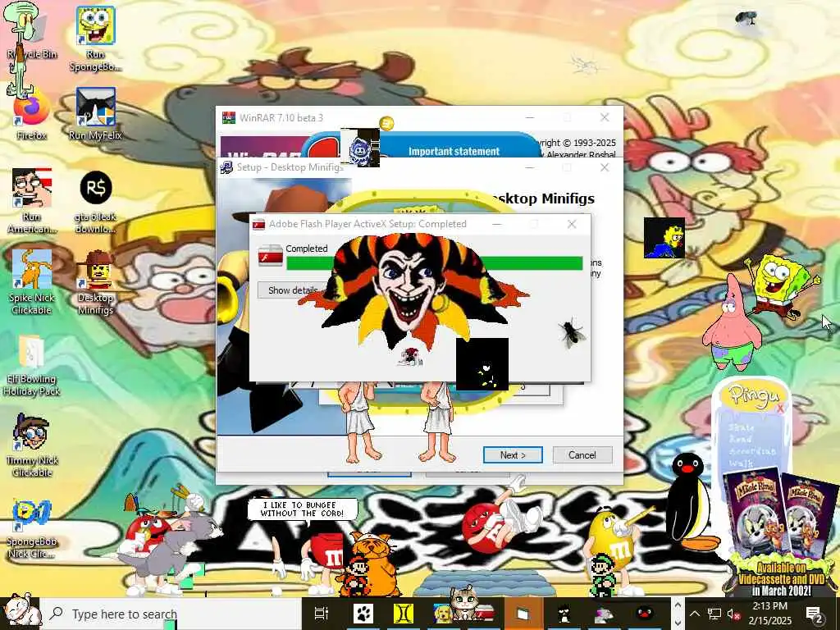Open the cat-themed Start button

pos(20,611)
